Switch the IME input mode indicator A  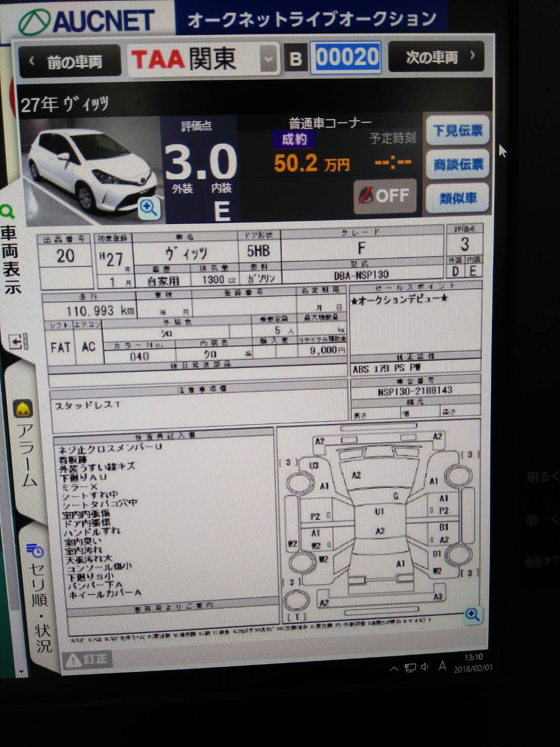point(442,667)
